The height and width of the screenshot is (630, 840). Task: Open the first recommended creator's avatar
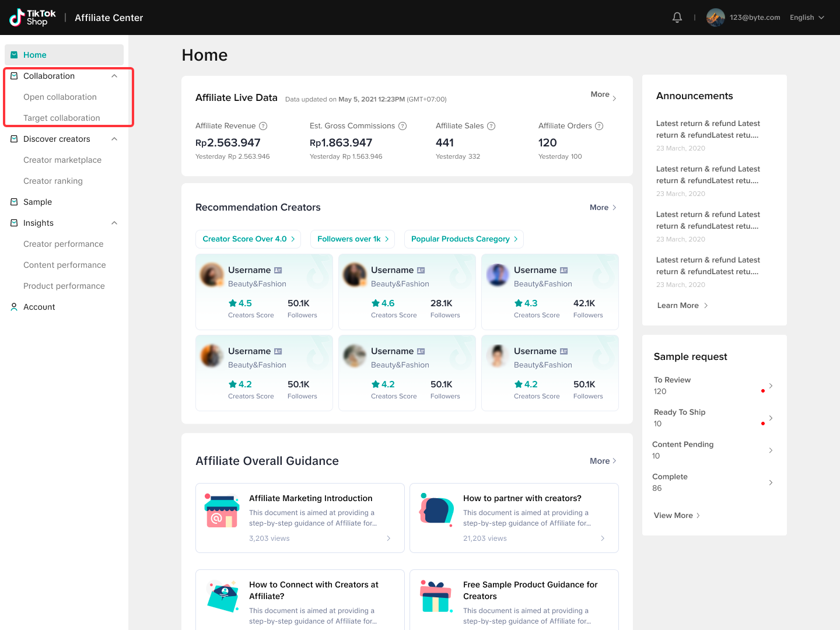pyautogui.click(x=211, y=275)
